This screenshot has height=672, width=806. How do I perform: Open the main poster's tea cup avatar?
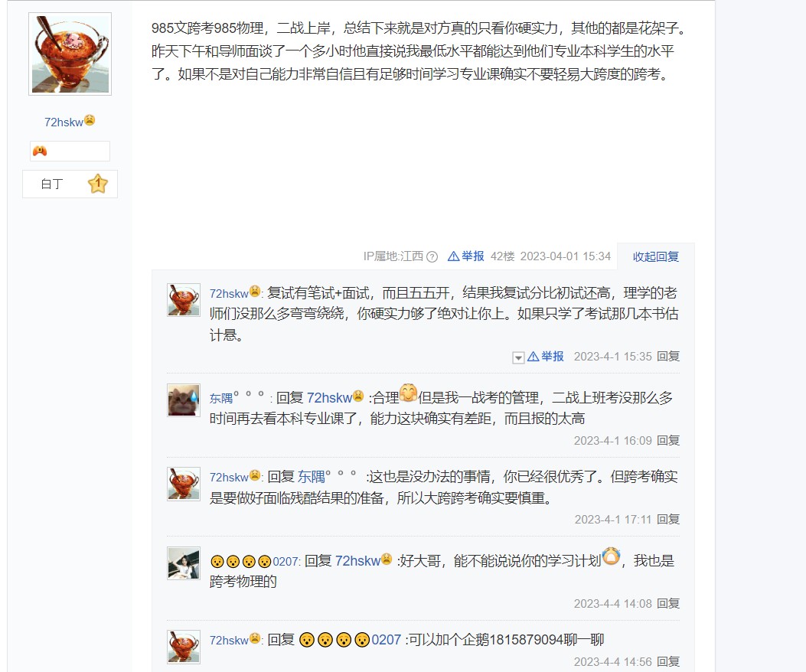[x=70, y=54]
